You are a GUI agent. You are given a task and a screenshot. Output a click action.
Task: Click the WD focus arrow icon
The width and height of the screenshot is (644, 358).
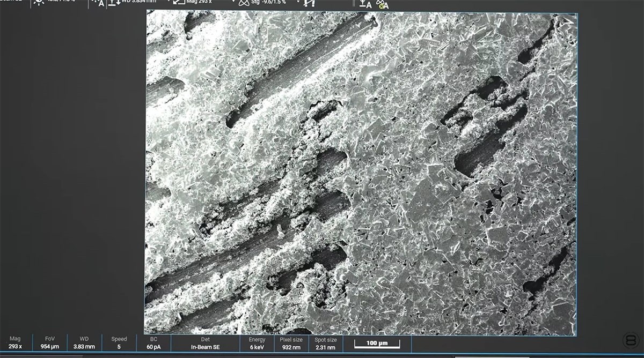(x=114, y=3)
